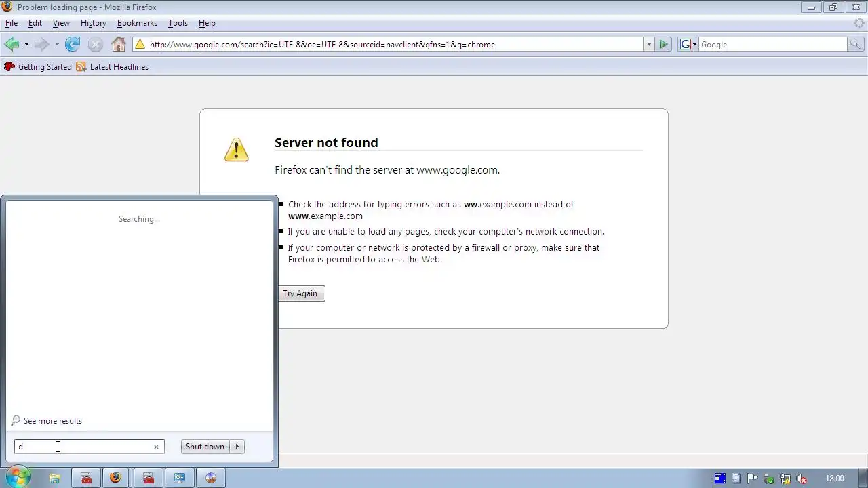Click the Server not found heading
868x488 pixels.
tap(326, 142)
